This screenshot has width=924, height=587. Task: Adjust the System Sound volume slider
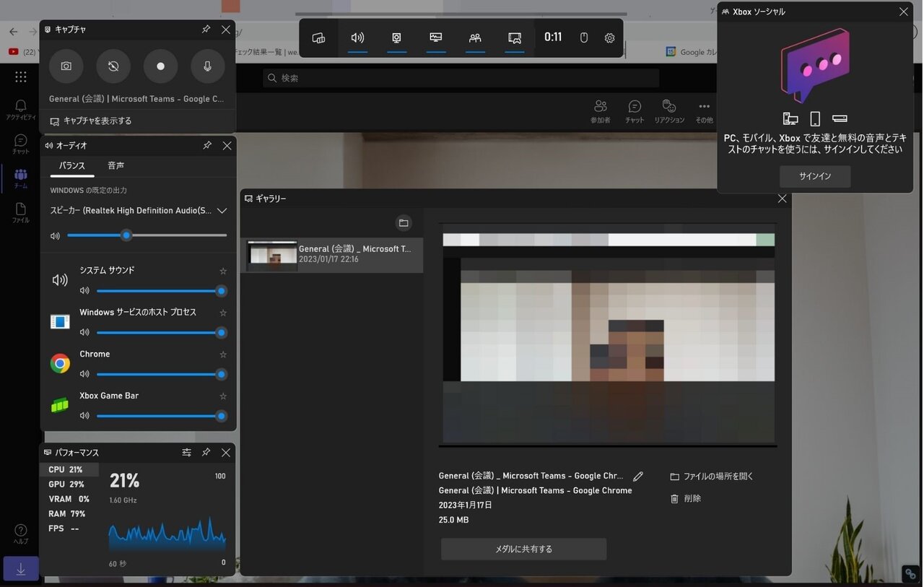[x=162, y=291]
